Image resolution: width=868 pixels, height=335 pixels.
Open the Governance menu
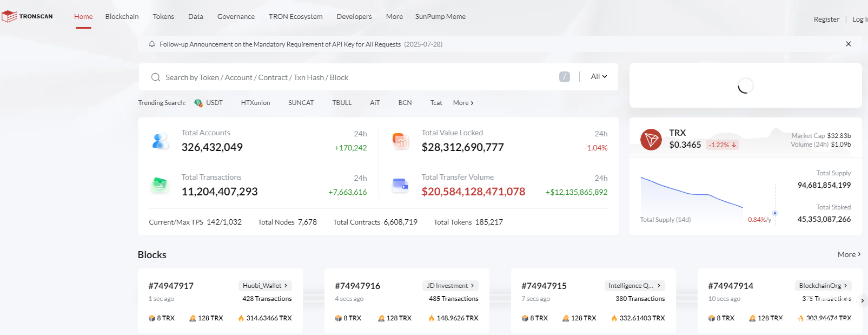tap(236, 17)
